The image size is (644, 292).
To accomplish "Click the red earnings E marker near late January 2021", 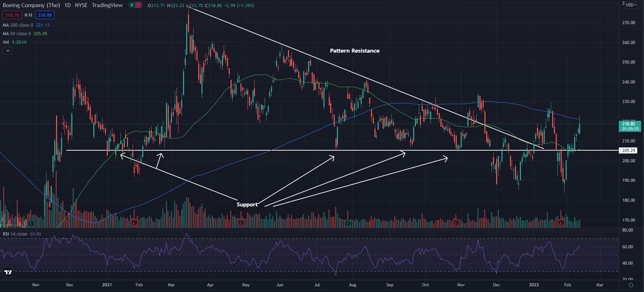I will 134,223.
